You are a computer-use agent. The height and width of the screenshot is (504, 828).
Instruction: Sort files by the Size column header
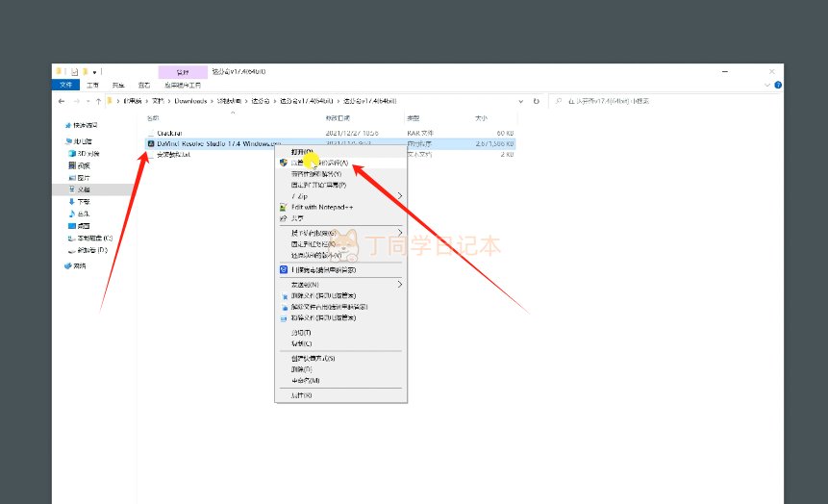481,117
